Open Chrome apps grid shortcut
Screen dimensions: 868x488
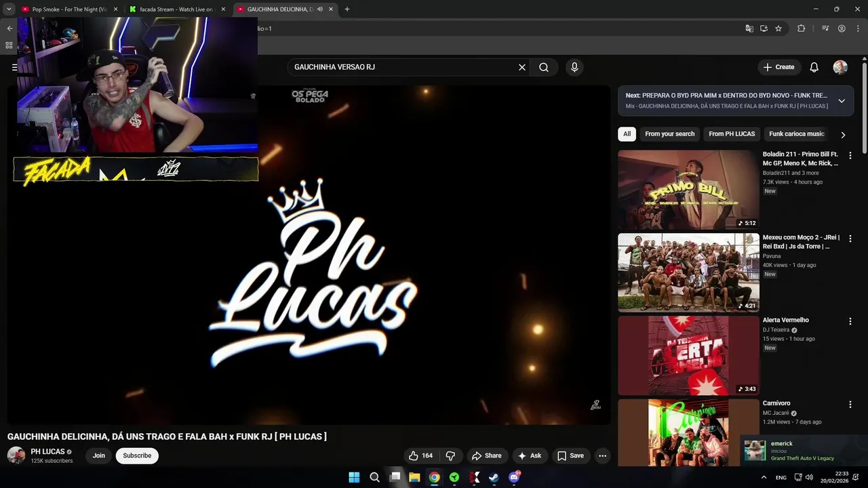(x=9, y=45)
